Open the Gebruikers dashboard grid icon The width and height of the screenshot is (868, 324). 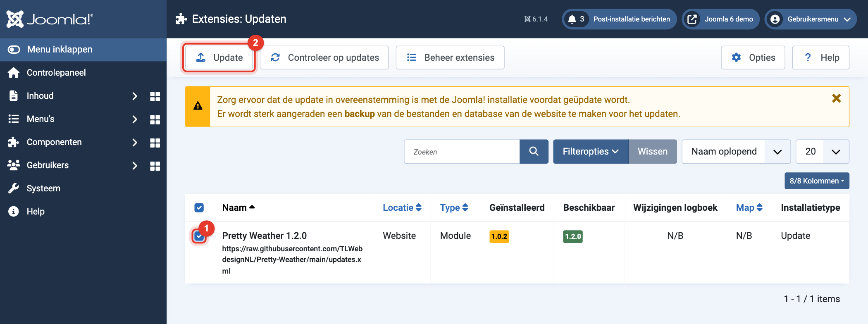click(155, 166)
